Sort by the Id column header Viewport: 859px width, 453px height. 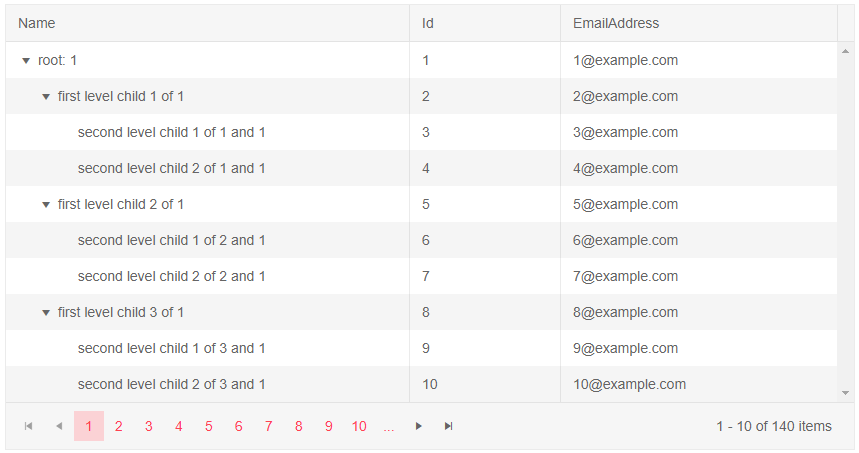428,23
